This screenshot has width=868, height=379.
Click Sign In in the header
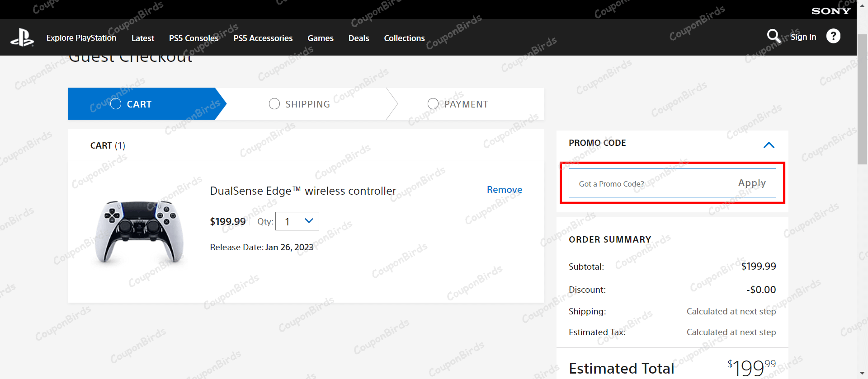click(803, 37)
